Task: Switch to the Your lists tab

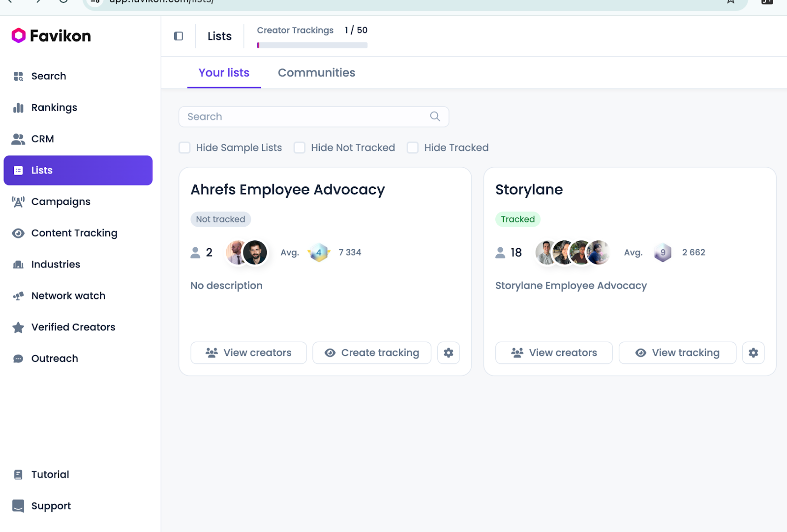Action: [x=224, y=73]
